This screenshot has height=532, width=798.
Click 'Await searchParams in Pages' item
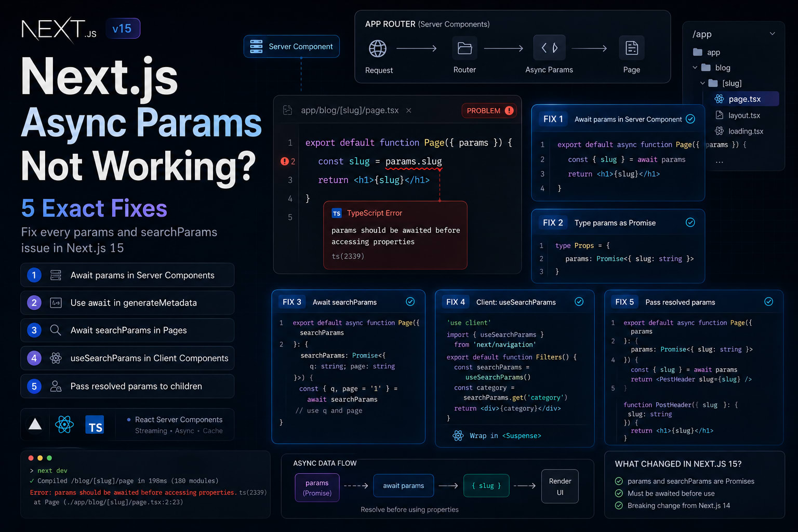(127, 330)
